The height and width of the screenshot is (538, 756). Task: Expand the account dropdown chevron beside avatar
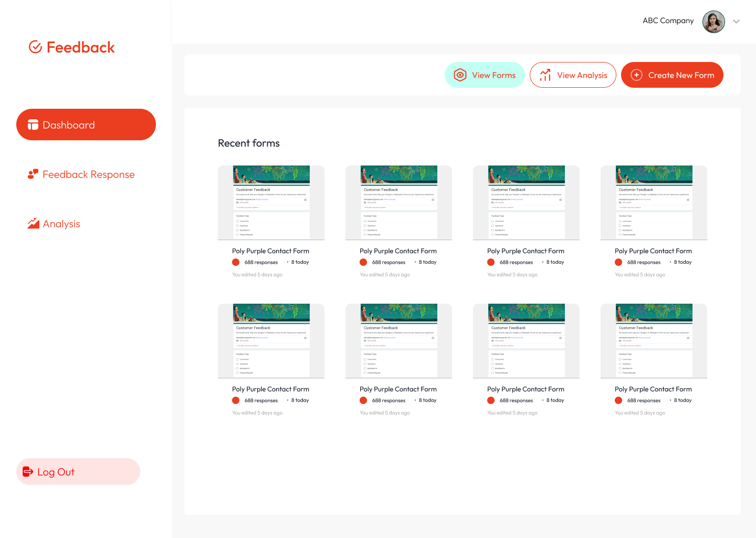pyautogui.click(x=737, y=22)
